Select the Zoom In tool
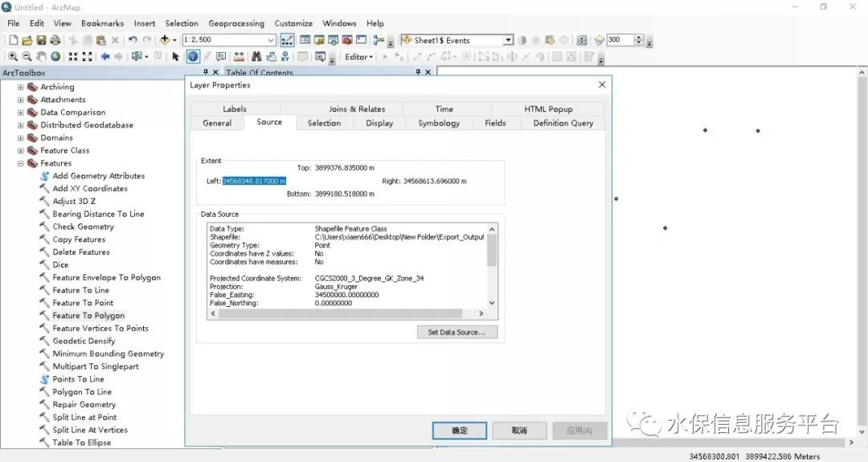Image resolution: width=868 pixels, height=462 pixels. point(13,56)
